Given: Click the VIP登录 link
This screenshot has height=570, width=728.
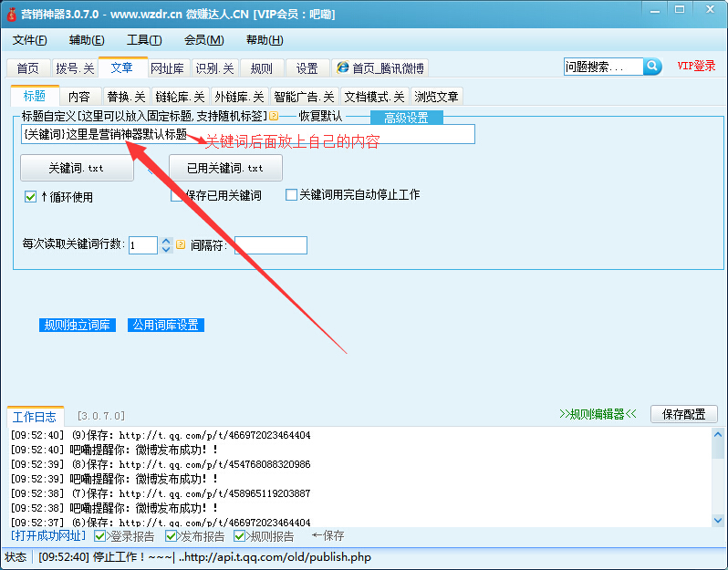Looking at the screenshot, I should coord(696,66).
